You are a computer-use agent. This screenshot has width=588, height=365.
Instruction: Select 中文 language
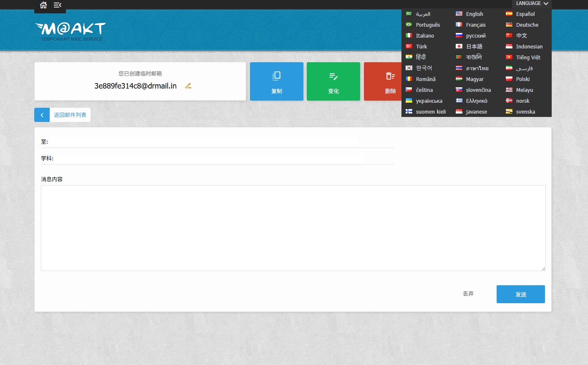[517, 36]
